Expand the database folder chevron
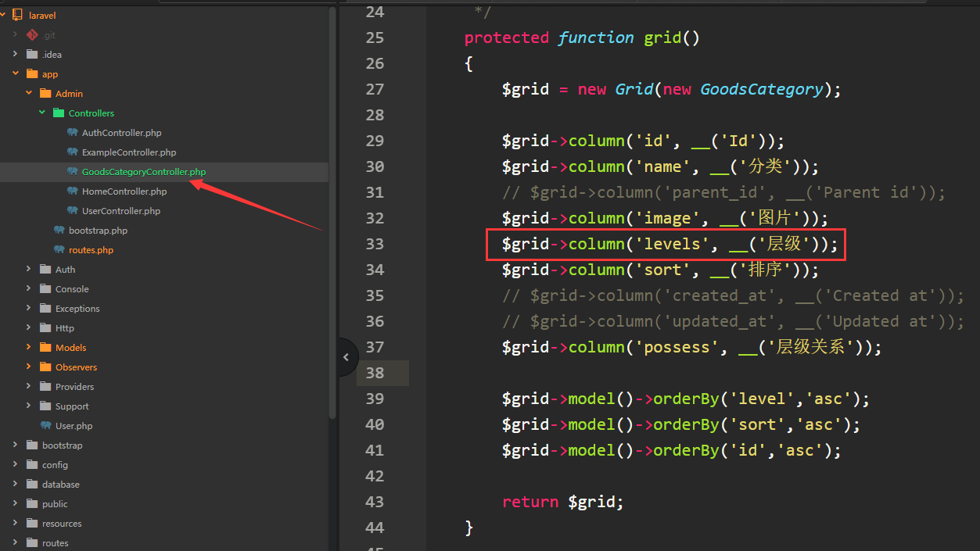This screenshot has width=980, height=551. click(x=16, y=484)
